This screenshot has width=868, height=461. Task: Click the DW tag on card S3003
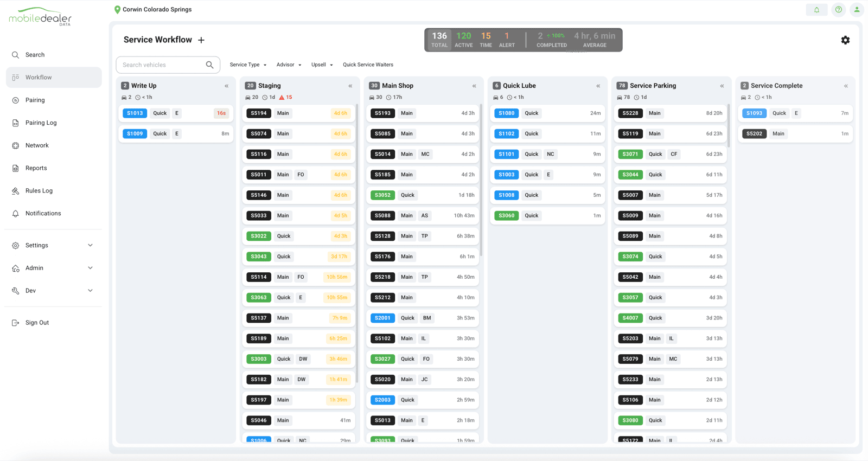point(303,359)
